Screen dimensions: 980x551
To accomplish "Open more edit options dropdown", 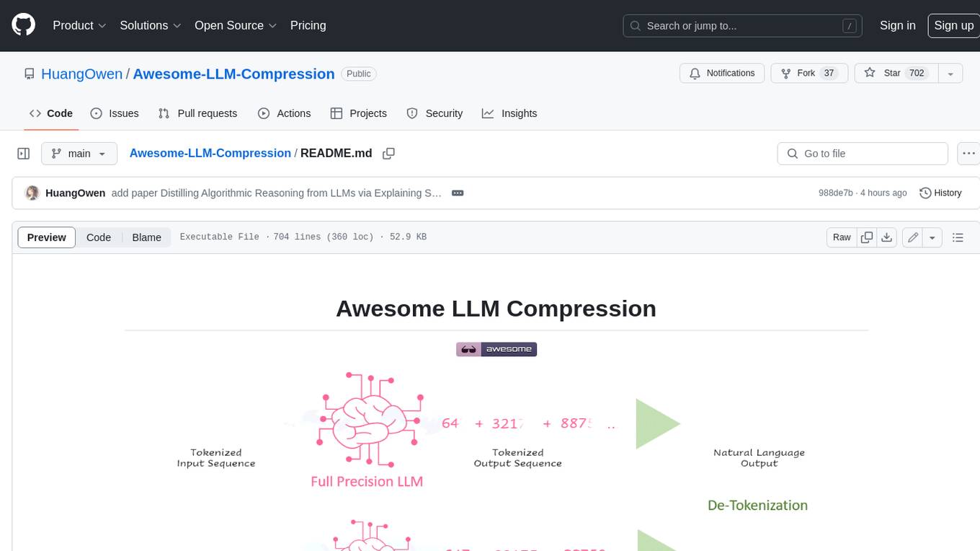I will pyautogui.click(x=932, y=237).
